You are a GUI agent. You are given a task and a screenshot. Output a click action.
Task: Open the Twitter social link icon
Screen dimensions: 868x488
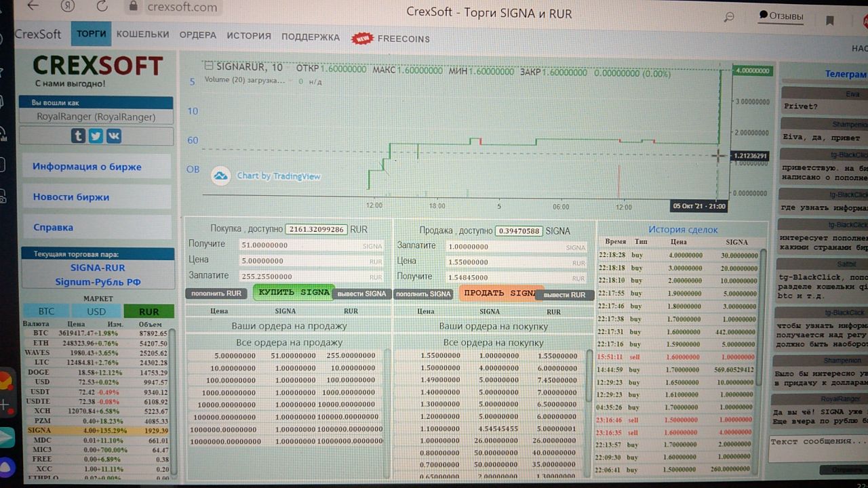pos(96,136)
